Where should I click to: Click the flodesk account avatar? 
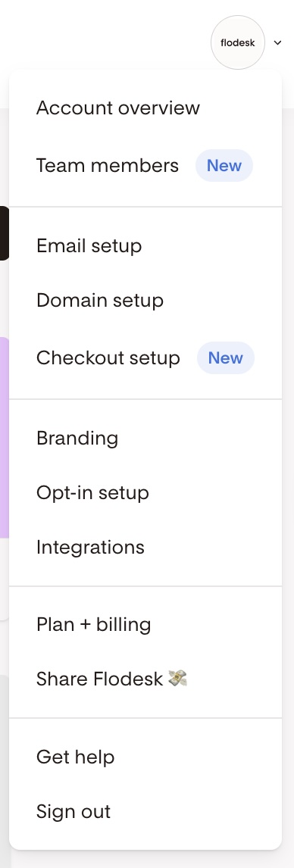coord(237,42)
